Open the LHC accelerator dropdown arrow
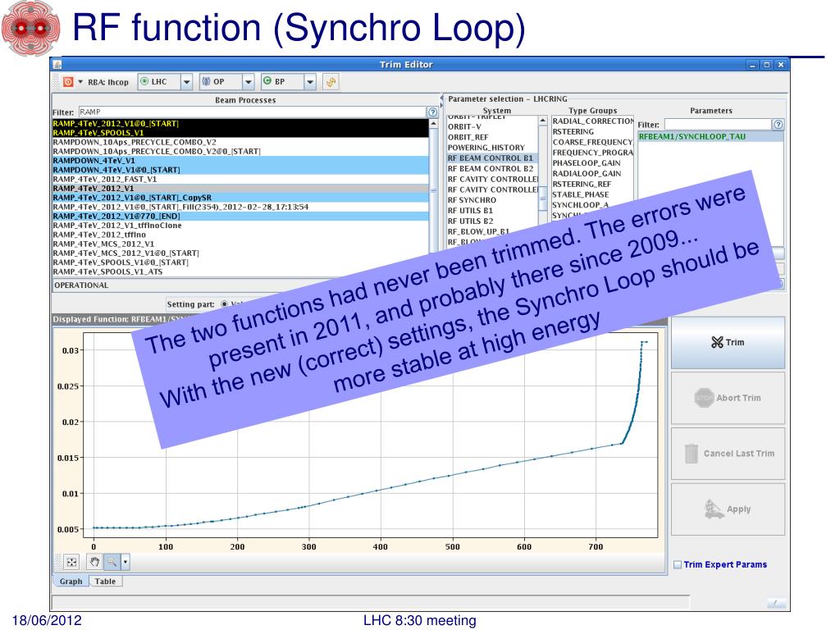The width and height of the screenshot is (840, 630). click(186, 82)
